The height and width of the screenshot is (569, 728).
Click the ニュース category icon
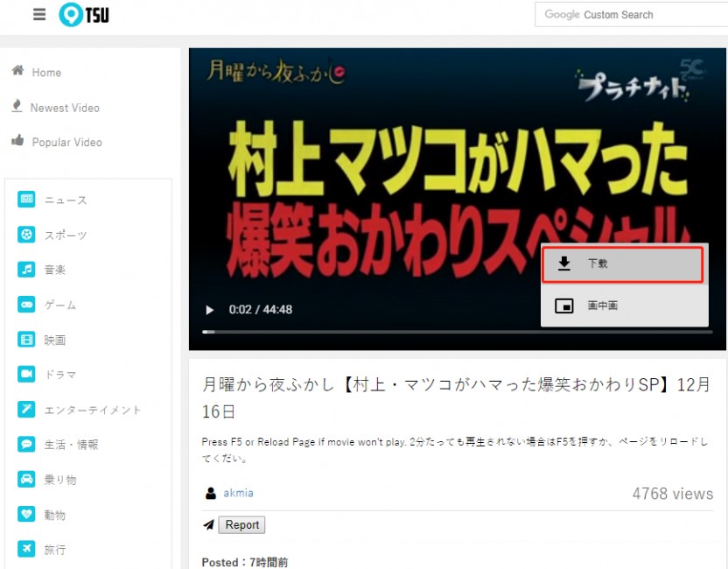coord(26,200)
